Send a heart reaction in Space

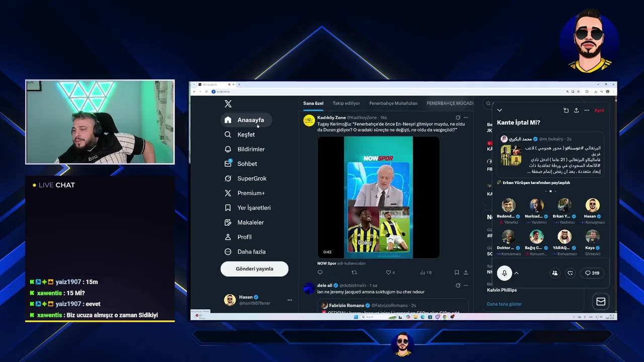tap(570, 273)
